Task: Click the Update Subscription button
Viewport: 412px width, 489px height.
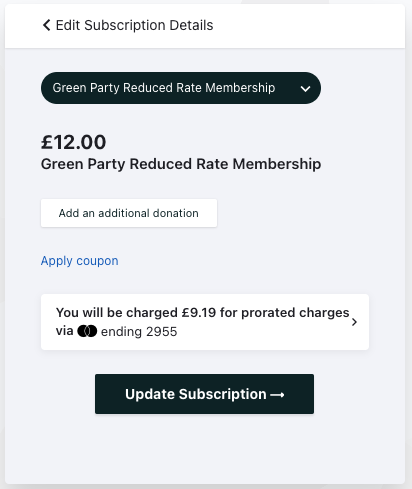Action: pos(204,394)
